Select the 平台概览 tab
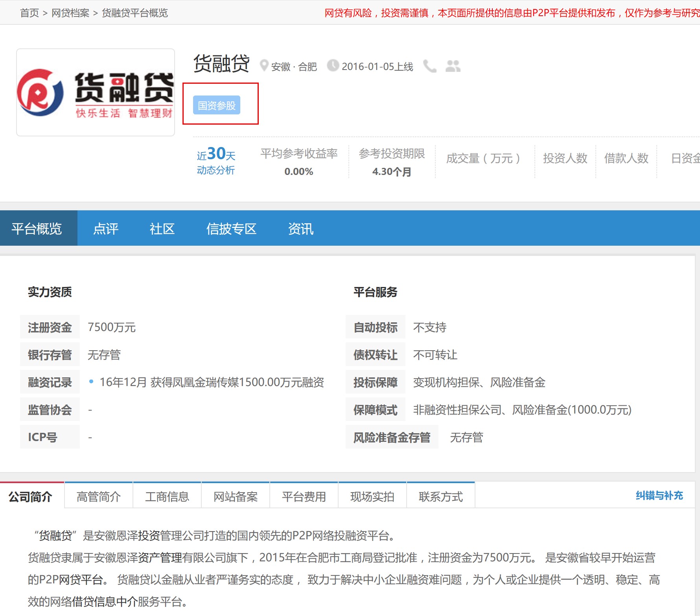 tap(39, 228)
